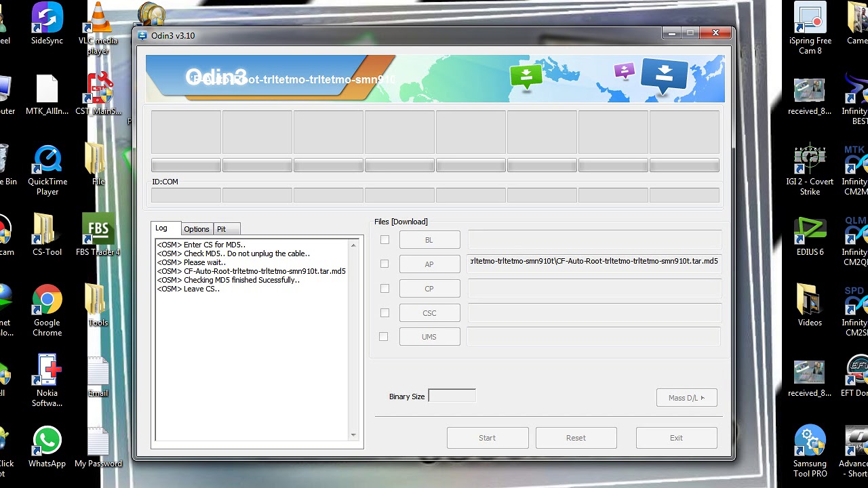Viewport: 868px width, 488px height.
Task: Click the Exit button in Odin3
Action: click(x=676, y=438)
